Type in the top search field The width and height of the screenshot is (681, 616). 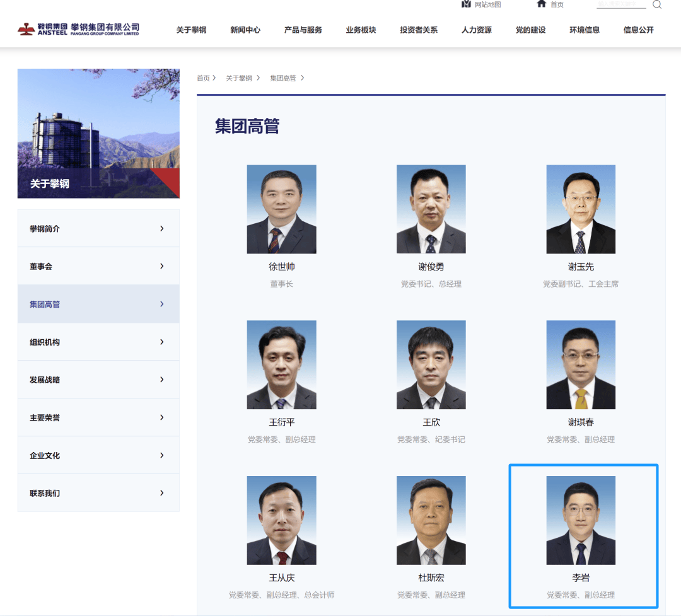(x=621, y=5)
